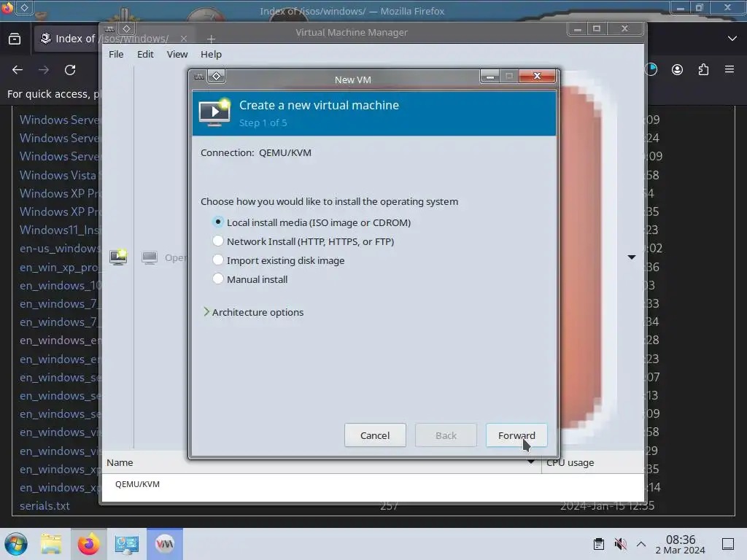
Task: Close the New VM dialog
Action: 537,76
